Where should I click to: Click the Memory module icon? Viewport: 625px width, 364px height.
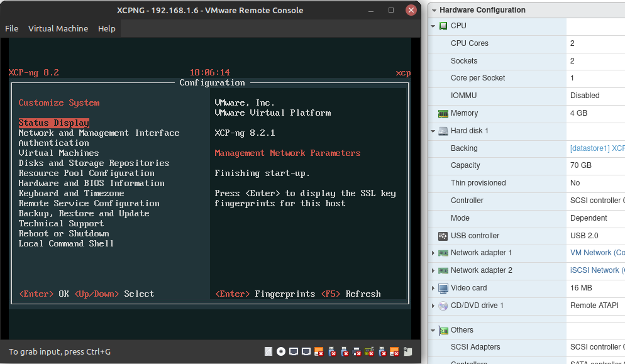(443, 114)
